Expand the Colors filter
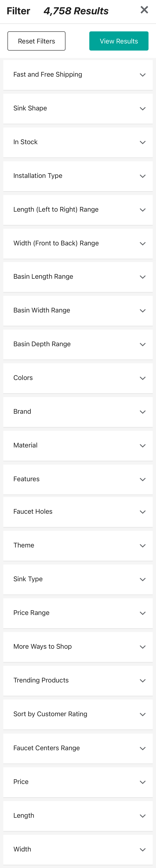The width and height of the screenshot is (156, 868). tap(78, 378)
